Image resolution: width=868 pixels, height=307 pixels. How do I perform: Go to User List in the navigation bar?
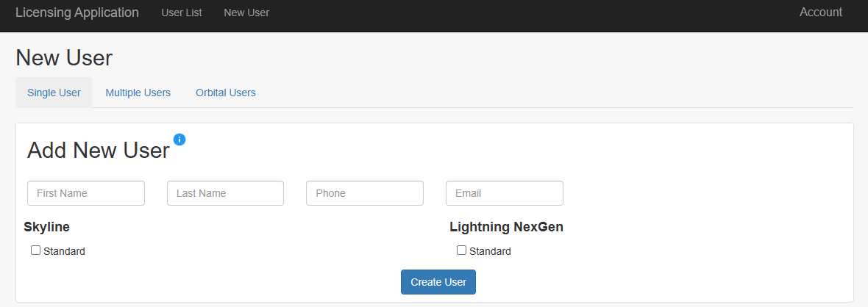[x=182, y=12]
